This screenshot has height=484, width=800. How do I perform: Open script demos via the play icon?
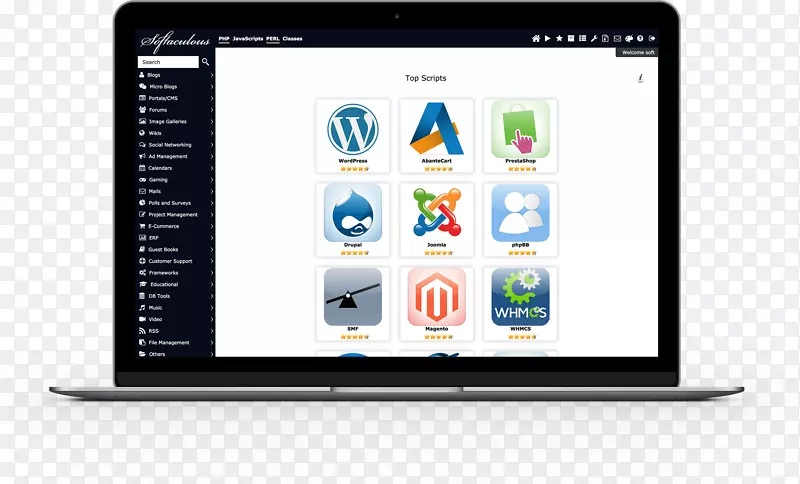547,38
